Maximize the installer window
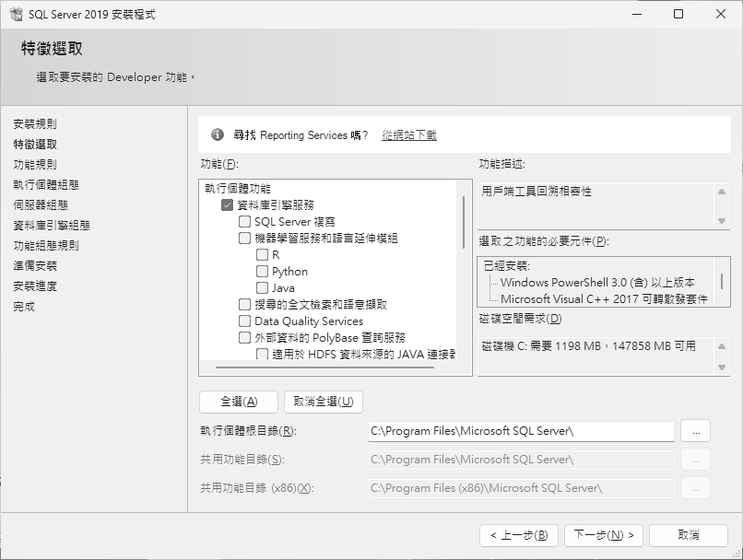The height and width of the screenshot is (560, 743). coord(678,14)
